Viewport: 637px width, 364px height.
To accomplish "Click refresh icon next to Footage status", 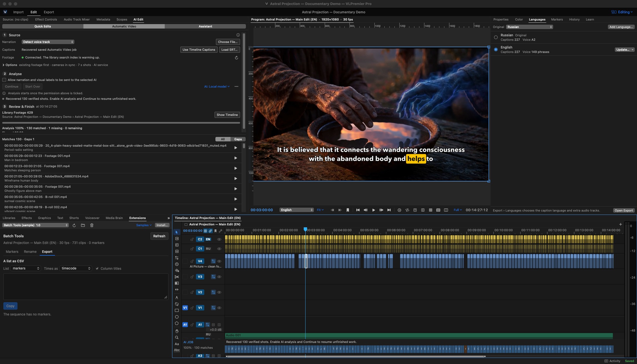I will 236,58.
